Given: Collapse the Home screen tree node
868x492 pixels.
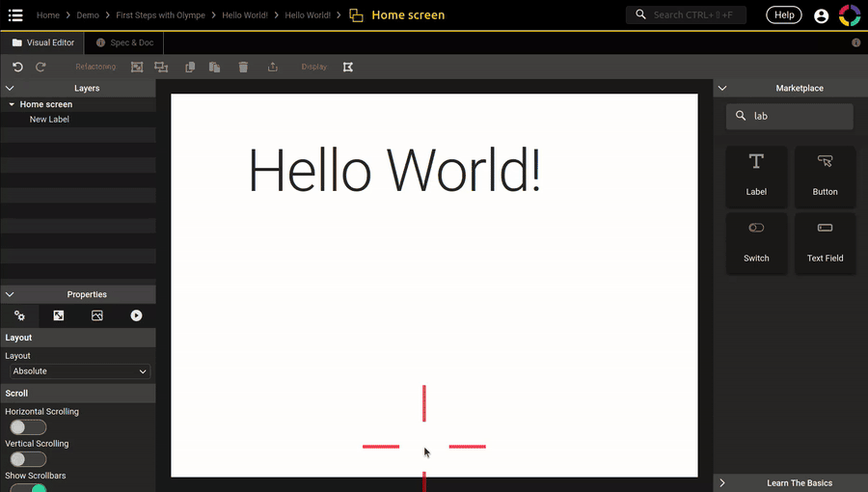Looking at the screenshot, I should coord(11,104).
